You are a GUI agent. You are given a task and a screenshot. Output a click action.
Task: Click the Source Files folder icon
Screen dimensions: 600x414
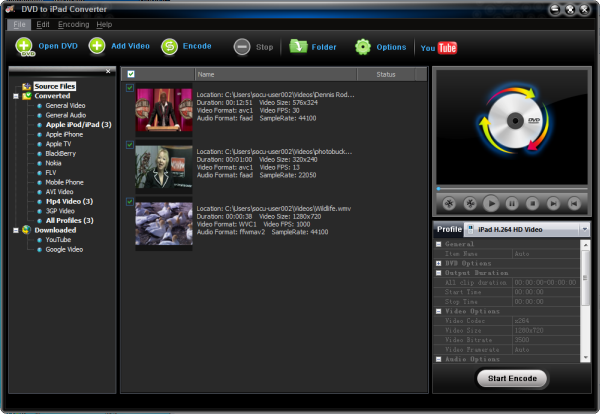click(26, 86)
